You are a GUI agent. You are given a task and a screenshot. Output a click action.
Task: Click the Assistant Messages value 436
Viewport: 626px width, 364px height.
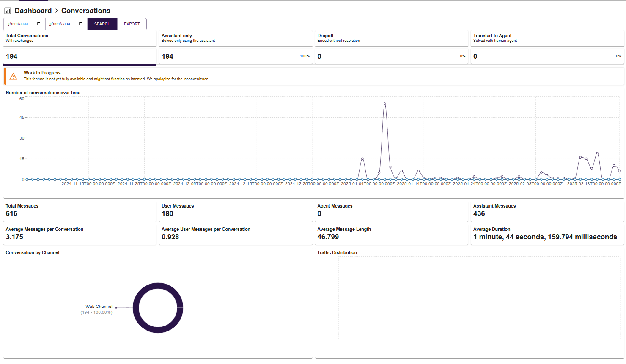click(x=479, y=213)
